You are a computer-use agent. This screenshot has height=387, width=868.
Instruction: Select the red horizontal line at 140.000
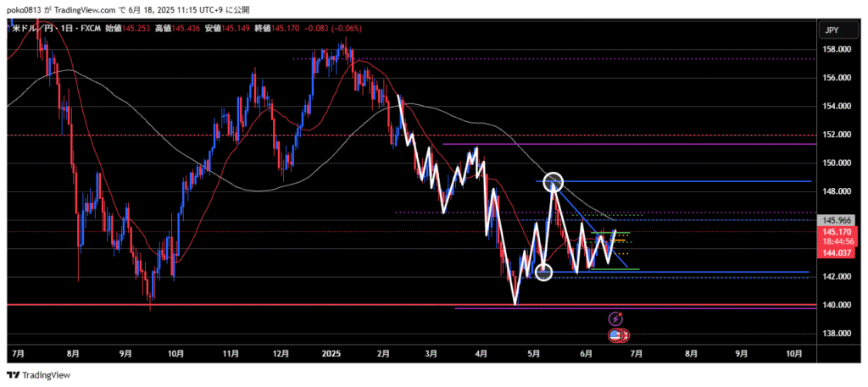(x=254, y=304)
